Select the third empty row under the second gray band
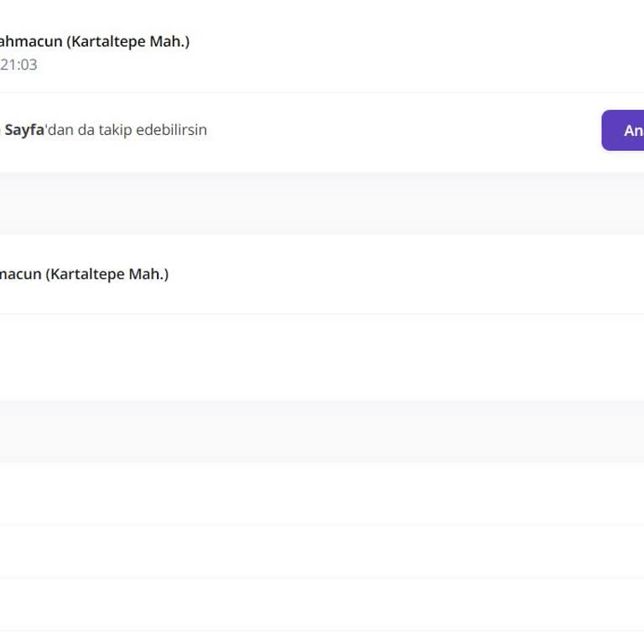Viewport: 644px width, 644px height. click(x=322, y=604)
